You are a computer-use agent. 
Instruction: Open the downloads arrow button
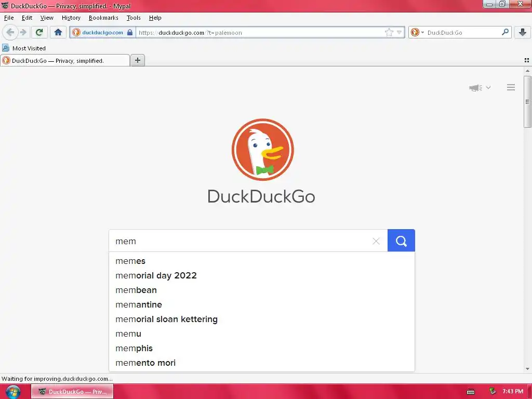(x=523, y=33)
